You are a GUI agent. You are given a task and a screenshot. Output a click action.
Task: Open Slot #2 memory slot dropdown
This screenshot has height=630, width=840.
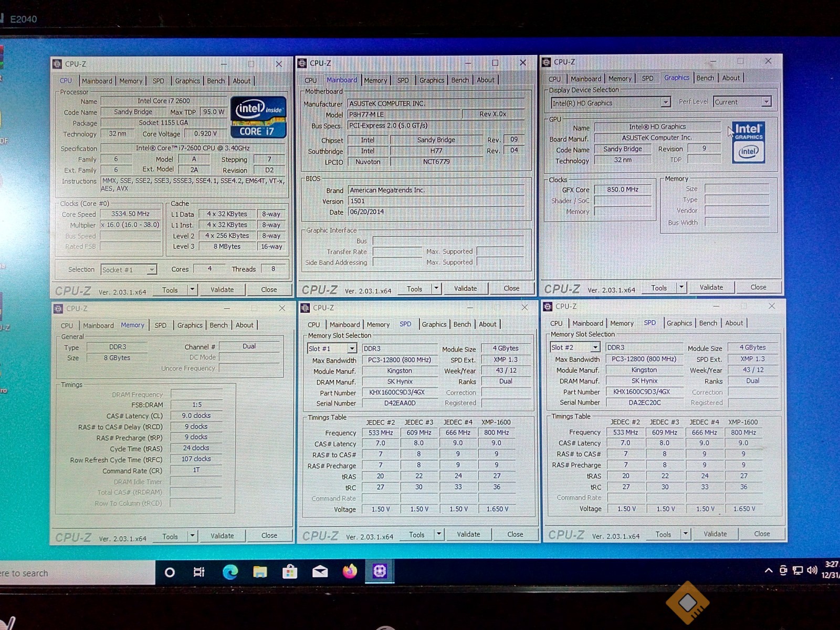coord(575,348)
